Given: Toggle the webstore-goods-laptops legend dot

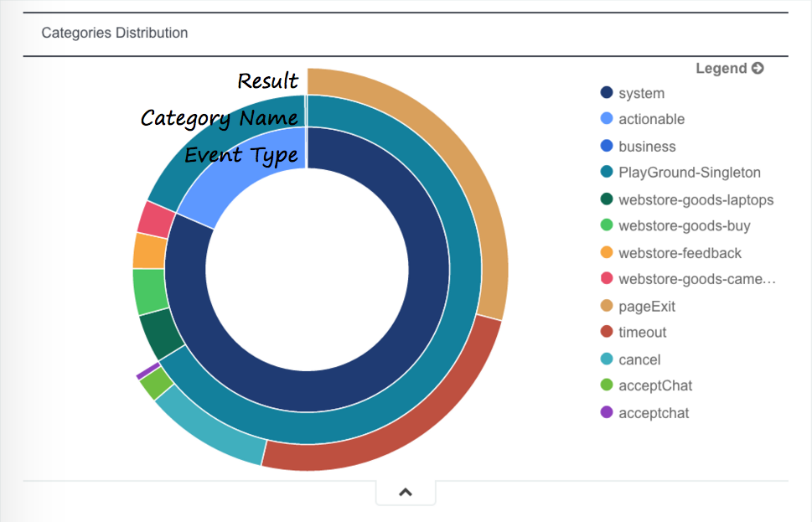Looking at the screenshot, I should tap(607, 199).
